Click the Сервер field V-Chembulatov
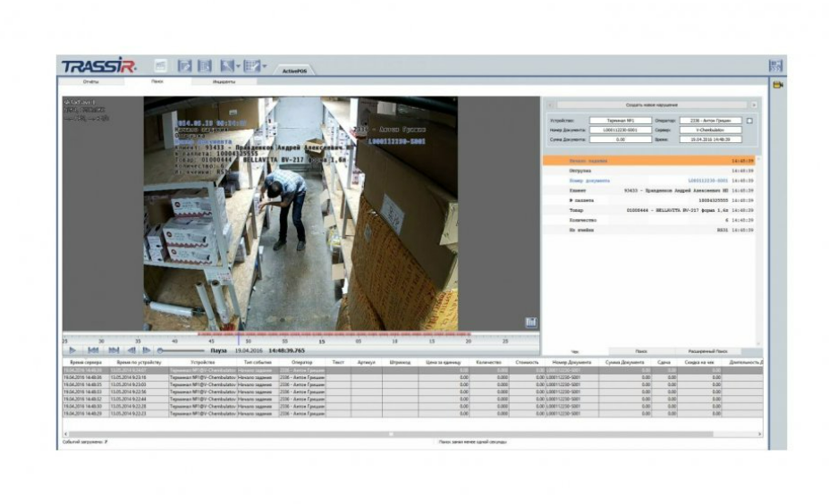 pyautogui.click(x=710, y=130)
